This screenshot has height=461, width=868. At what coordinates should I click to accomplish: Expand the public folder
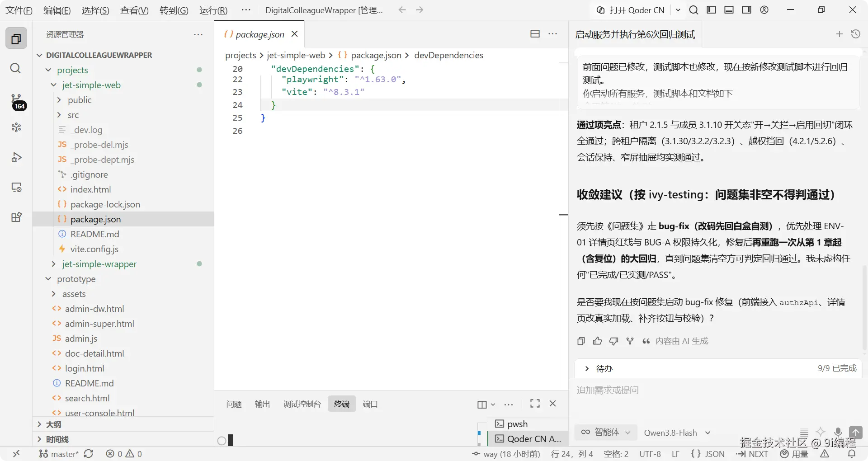(x=59, y=100)
